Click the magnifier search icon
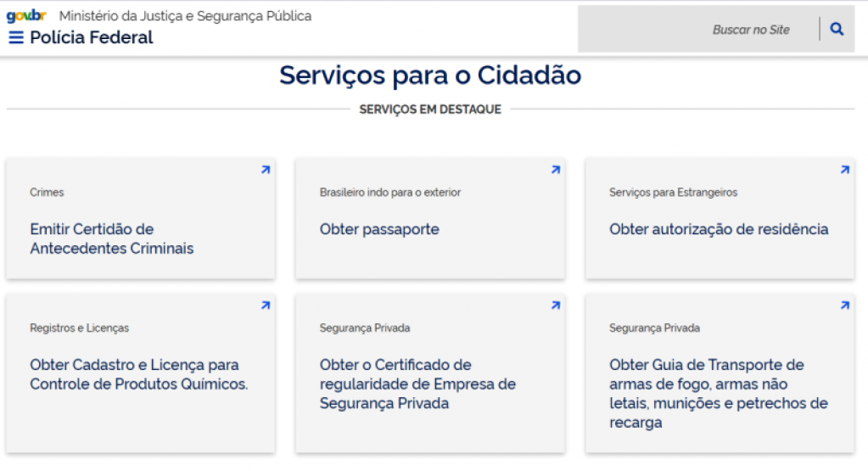 coord(837,29)
